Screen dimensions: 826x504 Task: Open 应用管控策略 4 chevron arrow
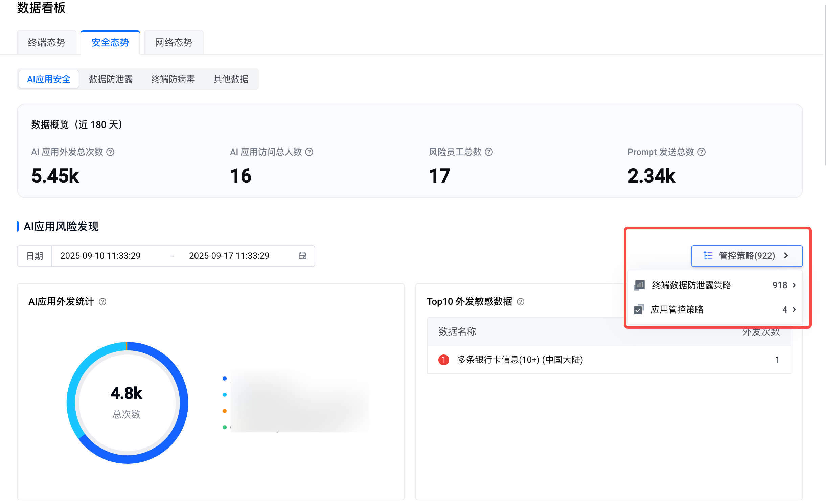tap(794, 309)
